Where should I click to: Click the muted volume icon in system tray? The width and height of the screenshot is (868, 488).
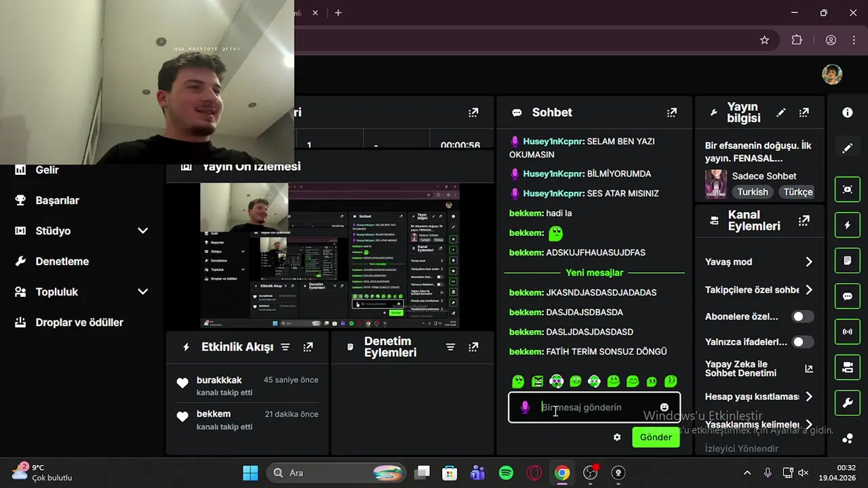tap(804, 473)
